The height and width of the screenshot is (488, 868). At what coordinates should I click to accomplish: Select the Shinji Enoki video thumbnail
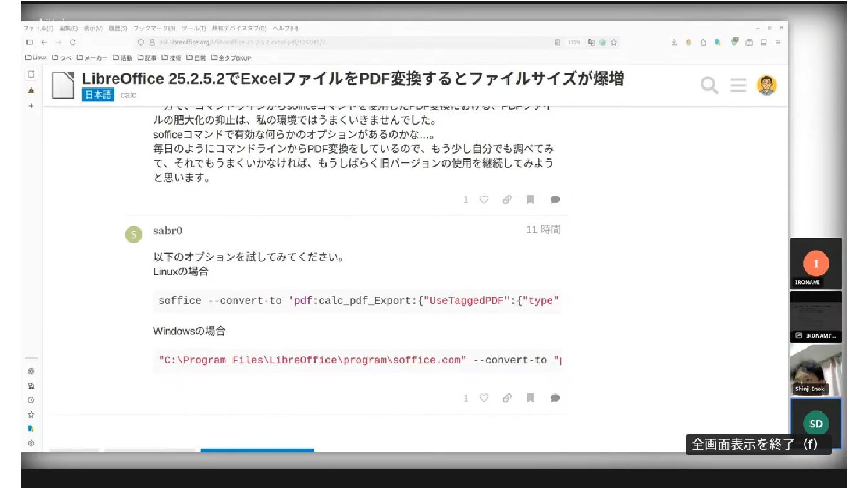click(816, 370)
